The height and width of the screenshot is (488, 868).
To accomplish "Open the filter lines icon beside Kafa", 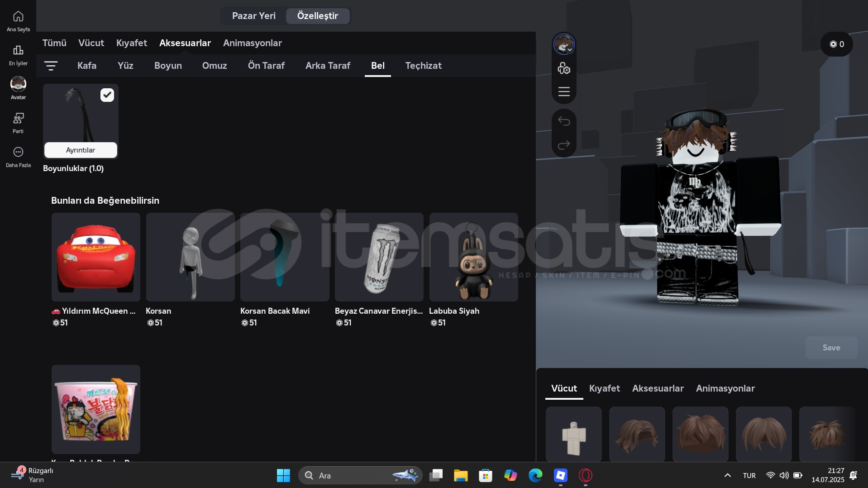I will coord(51,66).
